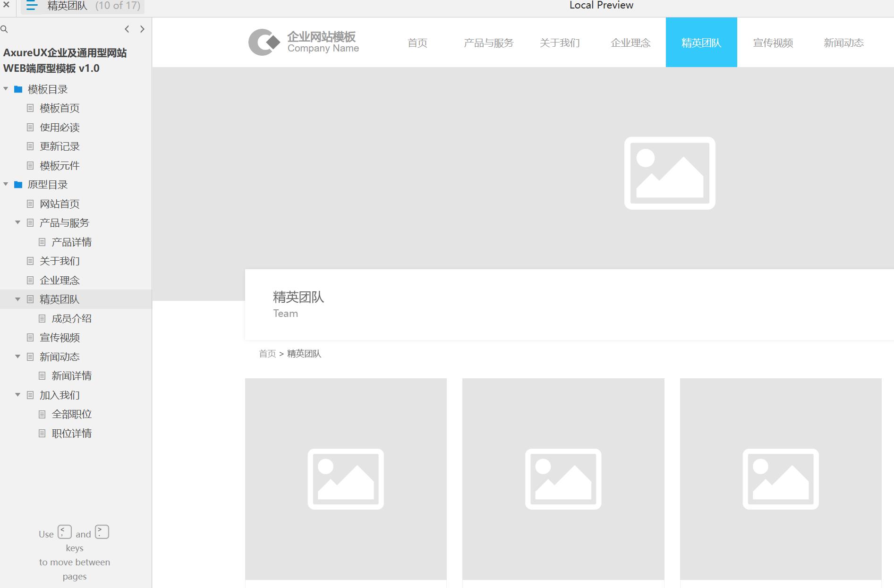The width and height of the screenshot is (894, 588).
Task: Select 新闻动态 in the sidebar tree
Action: click(x=60, y=357)
